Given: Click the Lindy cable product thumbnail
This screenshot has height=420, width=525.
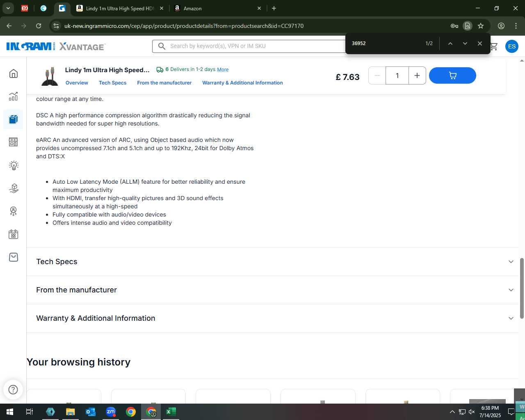Looking at the screenshot, I should (50, 76).
